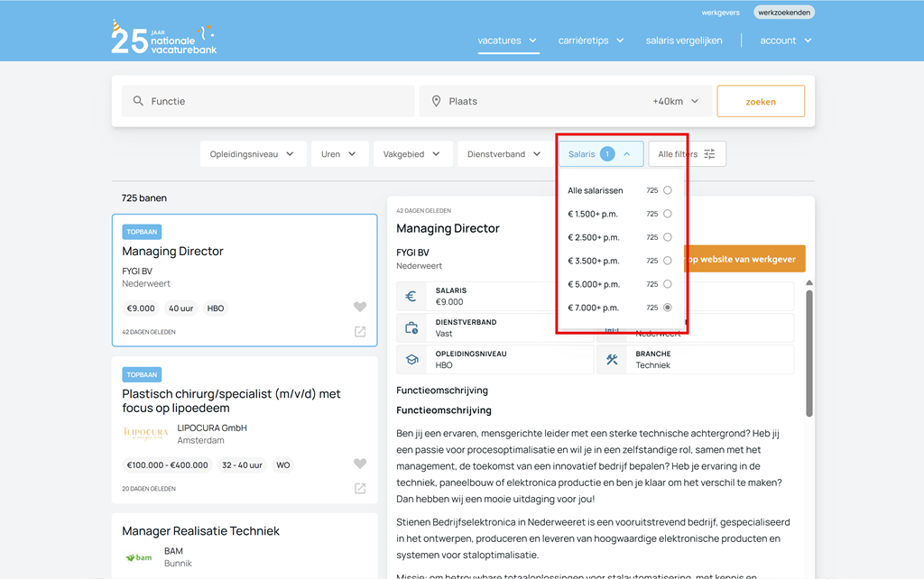Go to salaris vergelijken page
The width and height of the screenshot is (924, 579).
pos(684,41)
